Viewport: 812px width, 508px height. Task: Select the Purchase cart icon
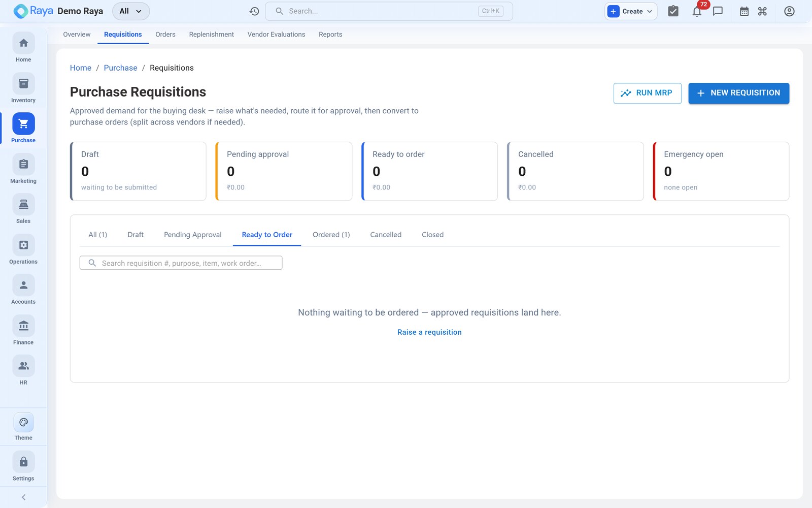click(23, 124)
